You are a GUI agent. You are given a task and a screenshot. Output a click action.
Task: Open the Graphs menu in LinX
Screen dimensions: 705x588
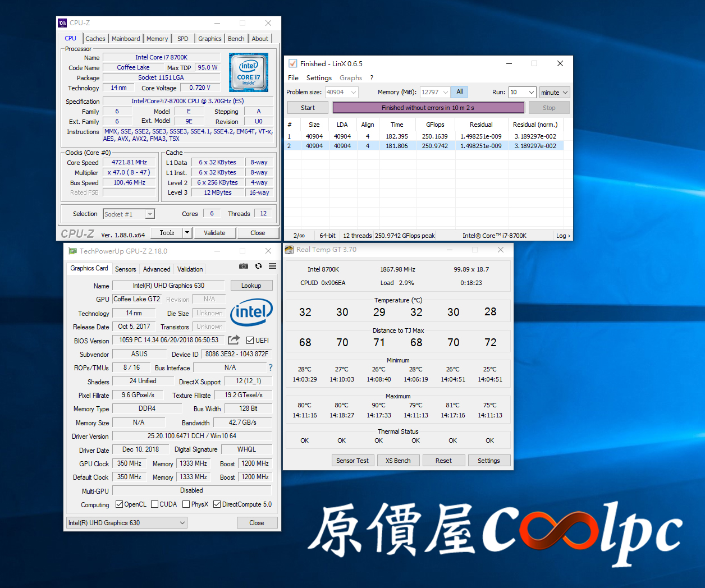tap(351, 78)
